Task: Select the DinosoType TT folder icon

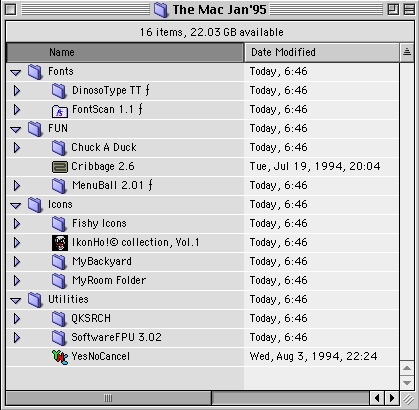Action: (x=59, y=91)
